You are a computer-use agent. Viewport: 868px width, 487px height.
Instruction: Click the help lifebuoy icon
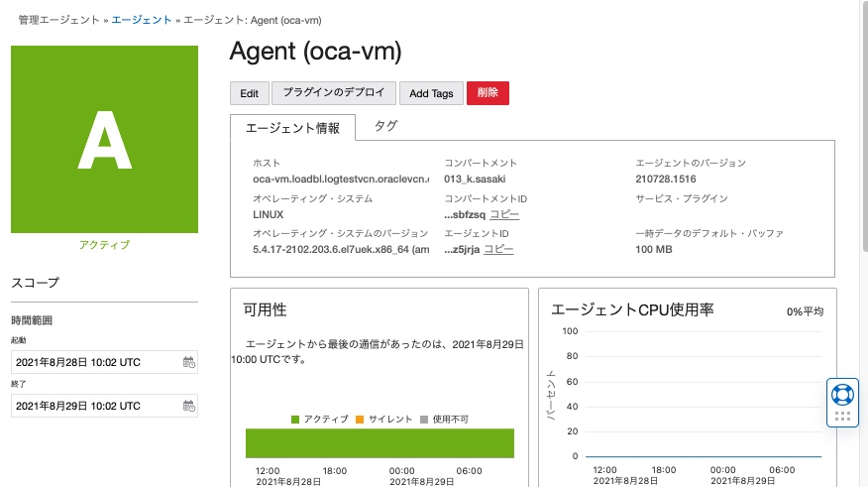click(842, 393)
